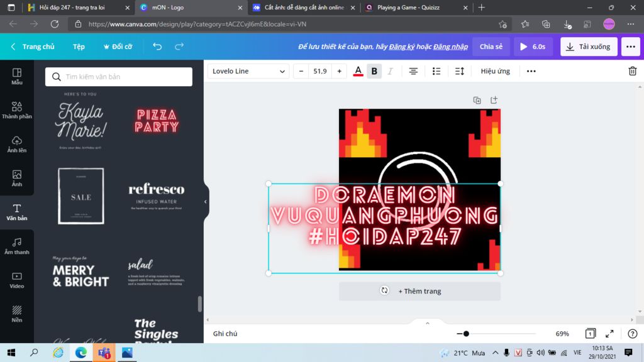This screenshot has height=362, width=644.
Task: Select the Merry & Bright text template
Action: (81, 272)
